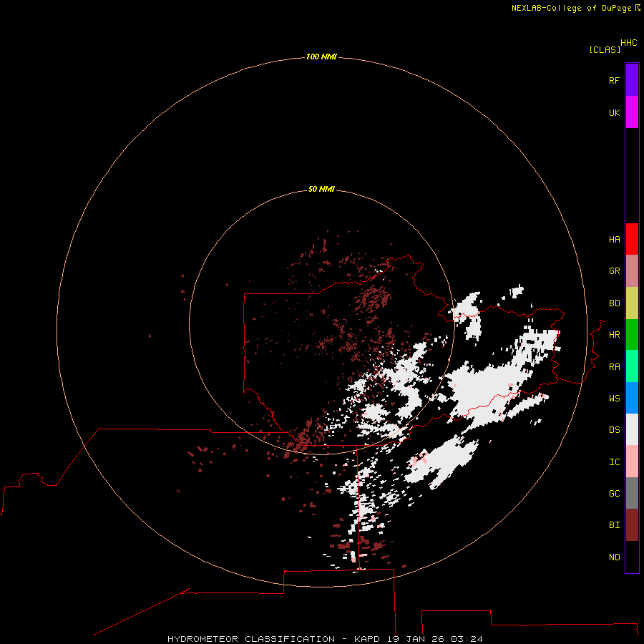Click the 03:24 timestamp
Screen dimensions: 644x644
coord(467,639)
